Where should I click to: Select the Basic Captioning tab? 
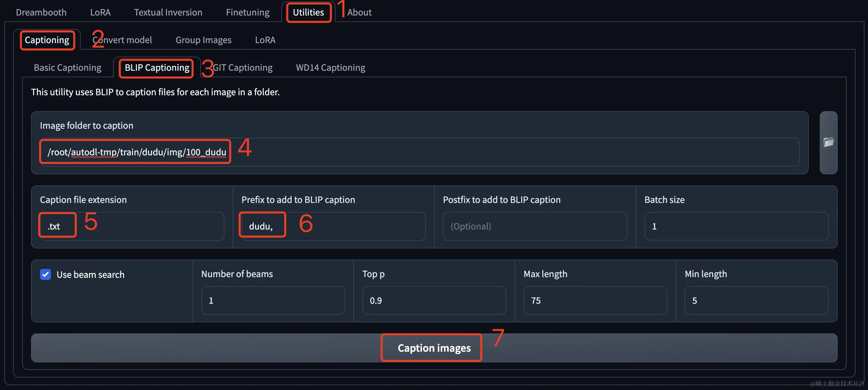(x=68, y=68)
